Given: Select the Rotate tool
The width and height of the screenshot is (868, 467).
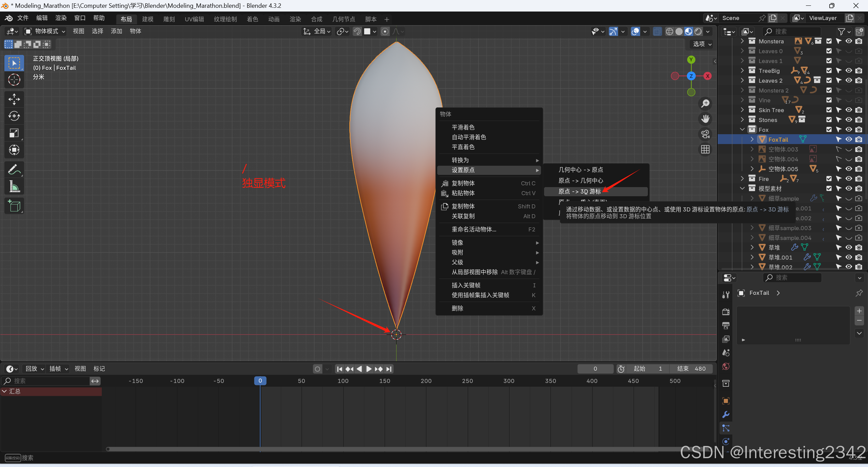Looking at the screenshot, I should [14, 116].
